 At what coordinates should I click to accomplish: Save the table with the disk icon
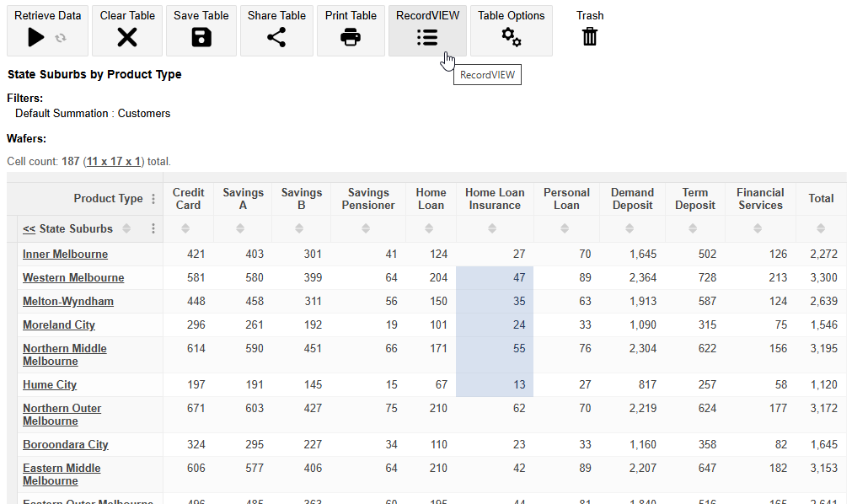(x=201, y=36)
